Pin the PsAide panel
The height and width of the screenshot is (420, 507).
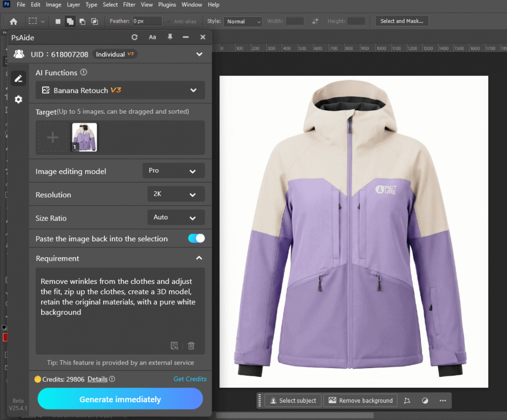click(169, 37)
